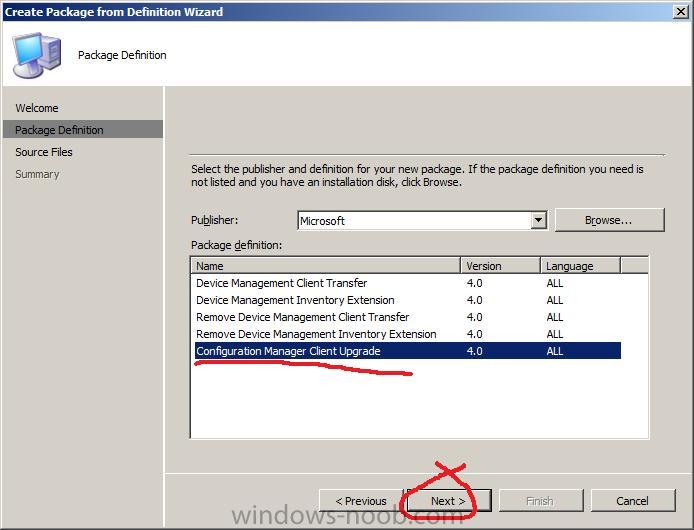The image size is (694, 530).
Task: Sort by the Name column header
Action: coord(326,266)
